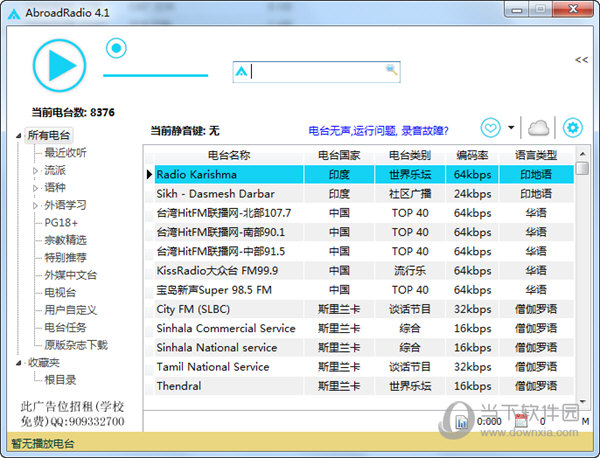This screenshot has width=600, height=458.
Task: Open the station no-sound troubleshooting link
Action: coord(378,131)
